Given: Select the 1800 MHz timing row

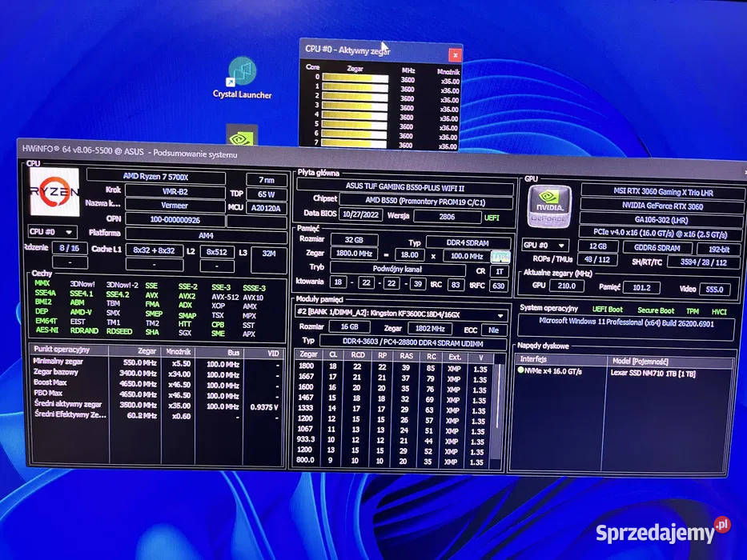Looking at the screenshot, I should (392, 366).
